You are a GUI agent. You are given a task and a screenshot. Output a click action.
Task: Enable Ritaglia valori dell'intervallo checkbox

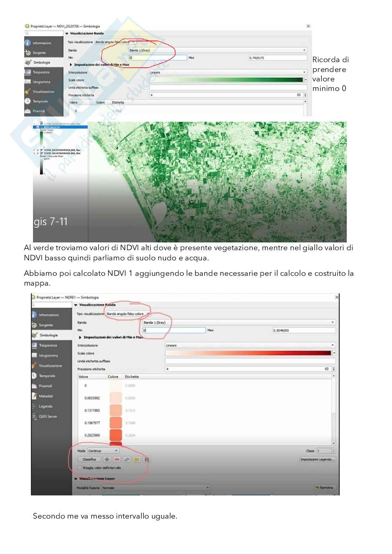click(80, 468)
